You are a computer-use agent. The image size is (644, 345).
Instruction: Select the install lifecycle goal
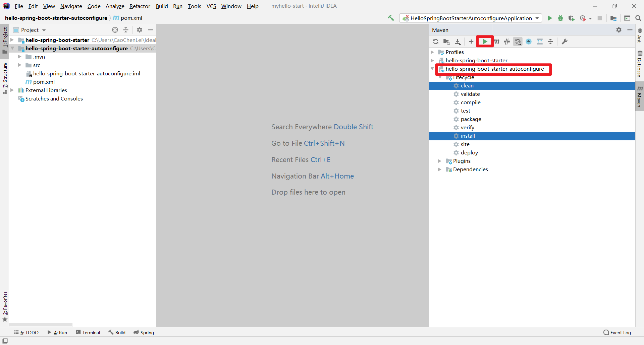(x=532, y=136)
